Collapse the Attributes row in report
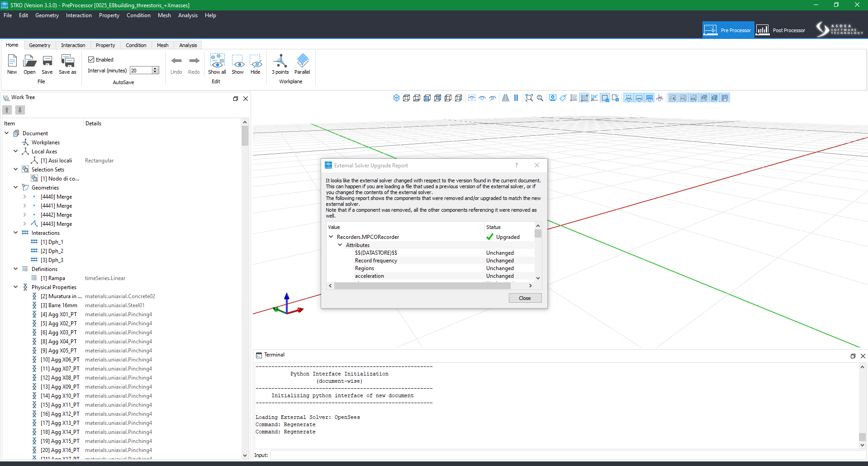The width and height of the screenshot is (868, 466). (x=340, y=245)
